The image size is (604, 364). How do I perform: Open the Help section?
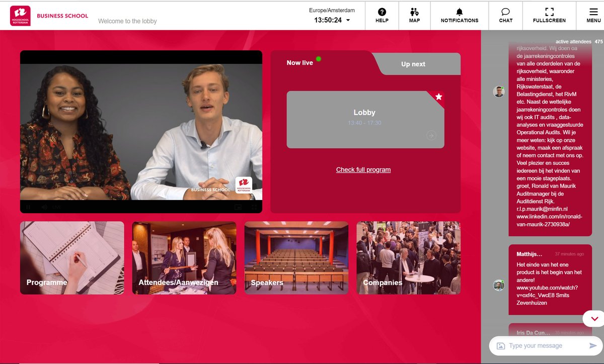pyautogui.click(x=382, y=15)
